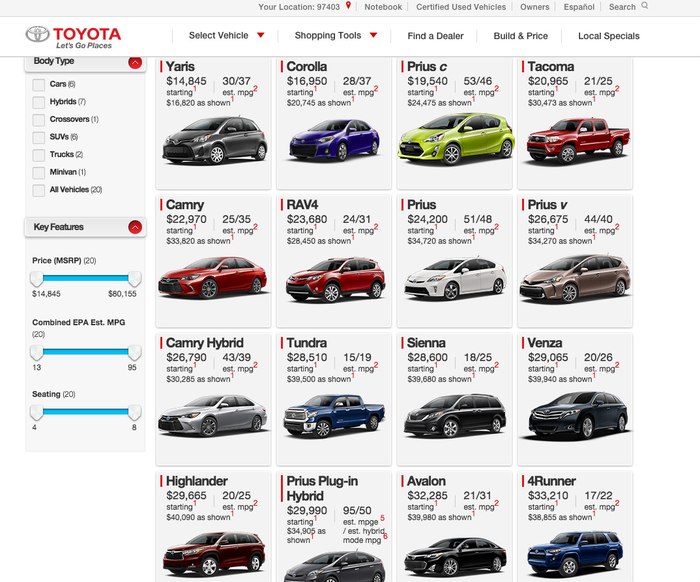The height and width of the screenshot is (582, 700).
Task: Select the white Prius image
Action: click(455, 279)
